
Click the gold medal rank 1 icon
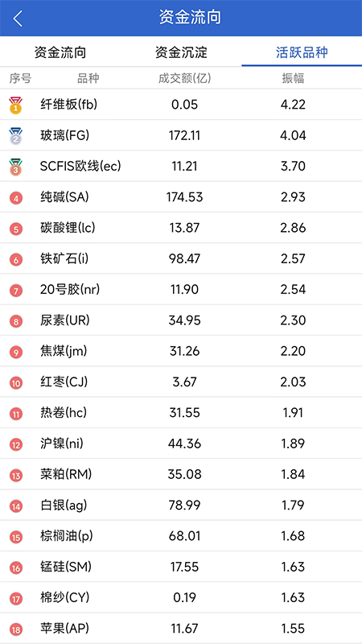click(x=16, y=105)
